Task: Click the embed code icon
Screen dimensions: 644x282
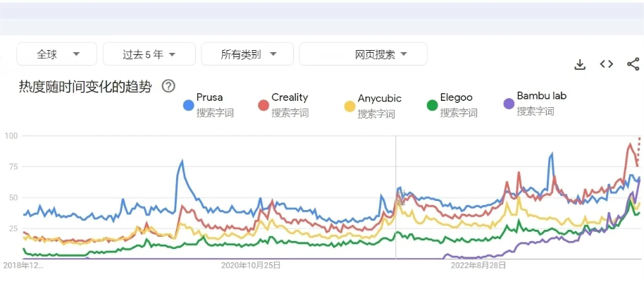Action: click(606, 64)
